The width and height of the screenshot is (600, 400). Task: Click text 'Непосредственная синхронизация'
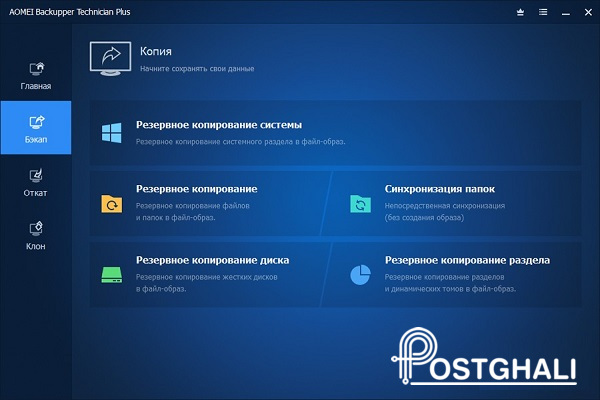pyautogui.click(x=445, y=206)
